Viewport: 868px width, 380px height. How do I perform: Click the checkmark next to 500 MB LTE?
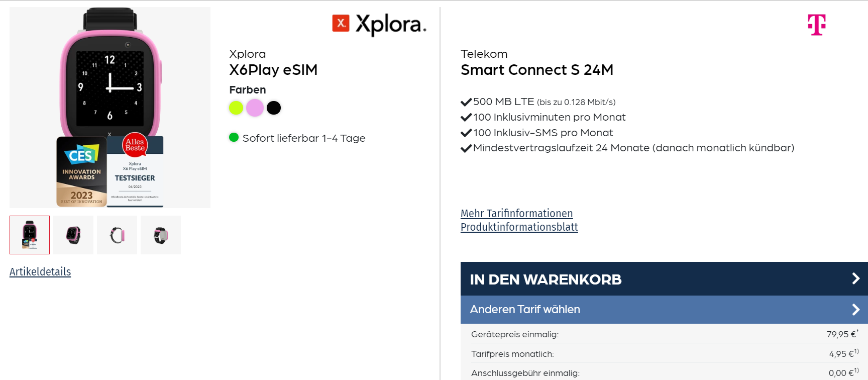(466, 101)
